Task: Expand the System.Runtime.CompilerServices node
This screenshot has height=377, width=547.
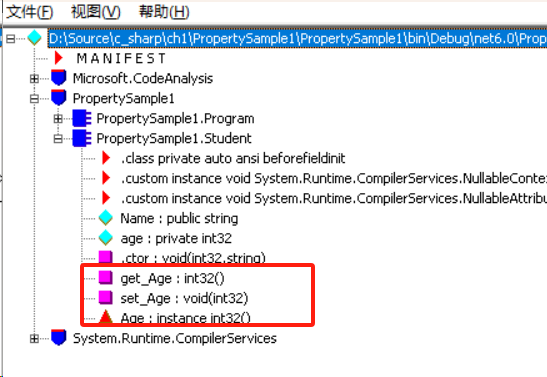Action: [34, 338]
